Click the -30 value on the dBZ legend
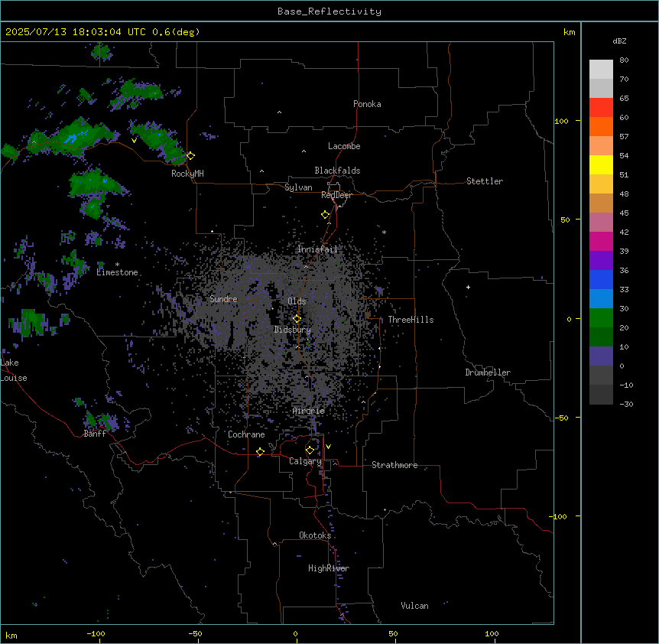 [x=626, y=404]
